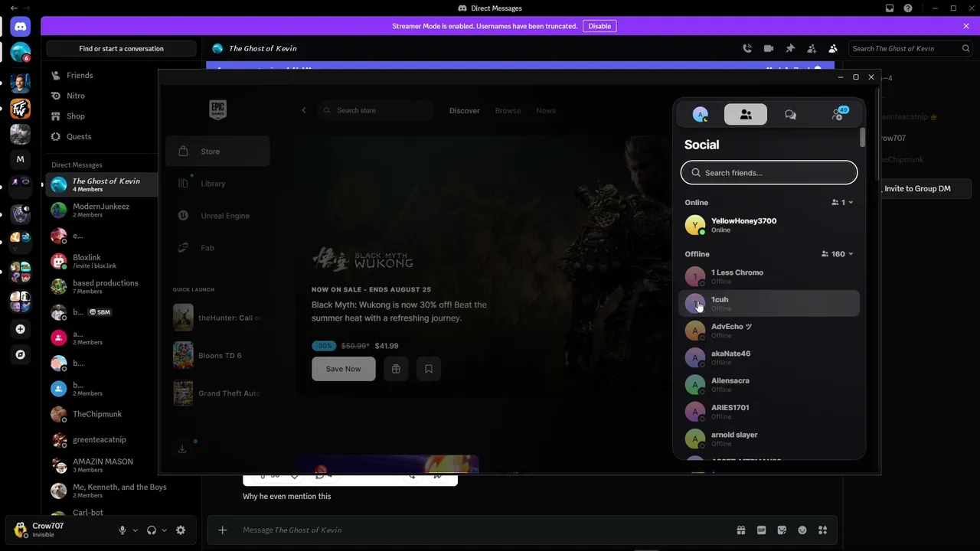Switch to Browse tab in Epic store
980x551 pixels.
pyautogui.click(x=508, y=111)
